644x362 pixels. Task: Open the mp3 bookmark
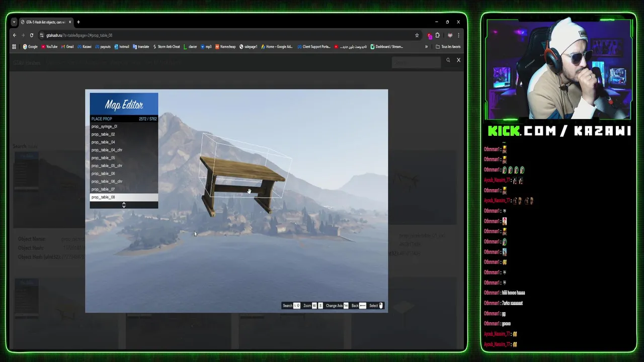point(206,47)
